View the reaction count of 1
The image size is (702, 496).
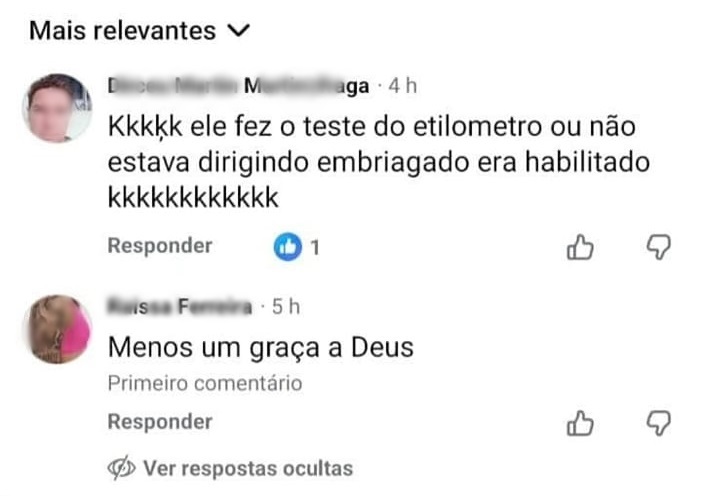(315, 246)
